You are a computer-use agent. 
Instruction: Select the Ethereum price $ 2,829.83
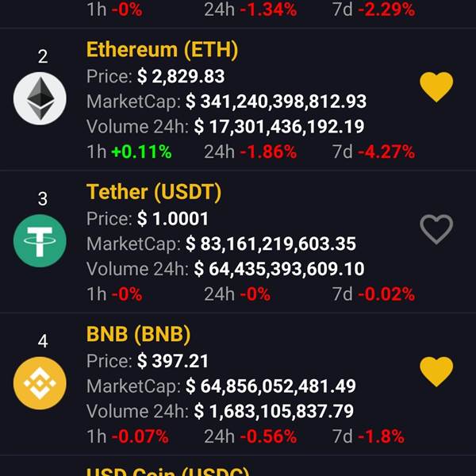tap(181, 76)
